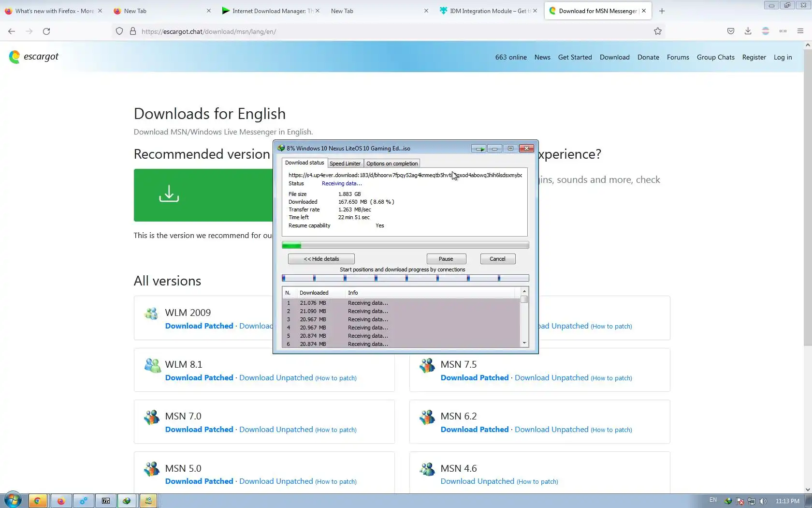The width and height of the screenshot is (812, 508).
Task: Click the MSN 7.5 messenger icon
Action: (427, 365)
